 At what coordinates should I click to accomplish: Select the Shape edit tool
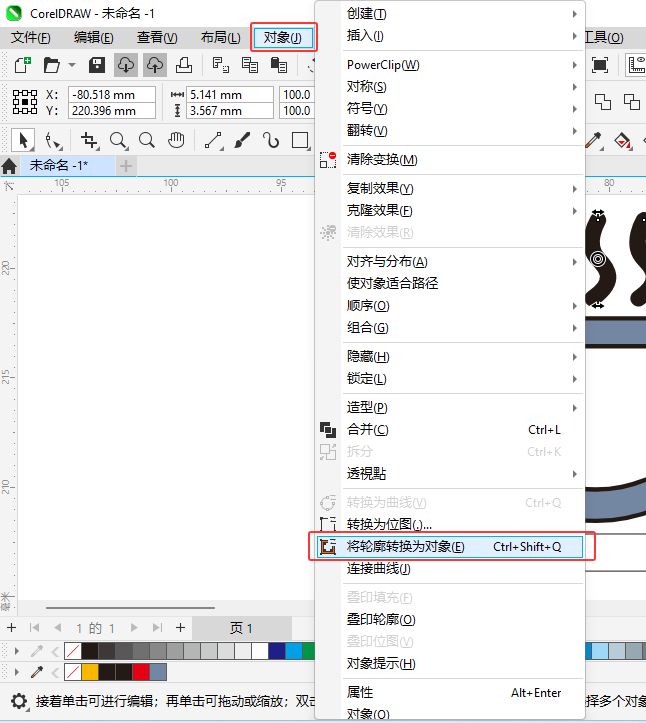click(53, 140)
